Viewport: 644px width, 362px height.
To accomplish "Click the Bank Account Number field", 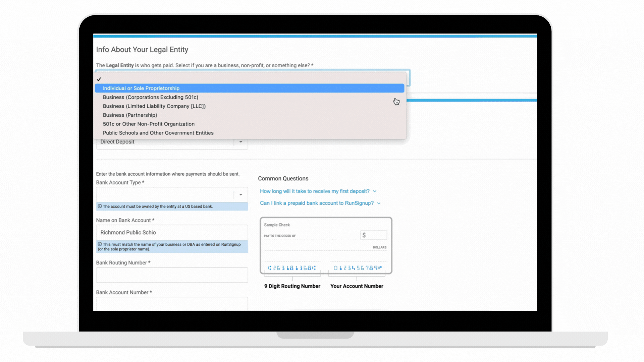I will pos(172,304).
